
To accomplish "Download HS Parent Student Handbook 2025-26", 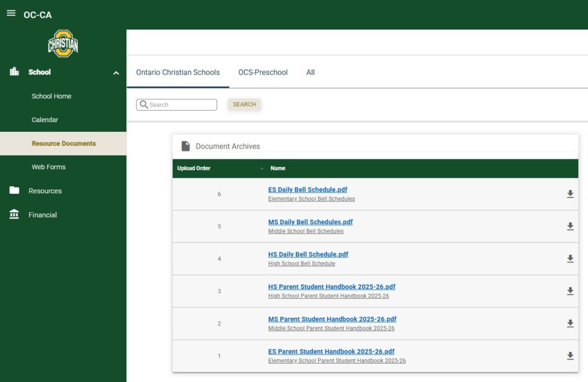I will pyautogui.click(x=570, y=291).
